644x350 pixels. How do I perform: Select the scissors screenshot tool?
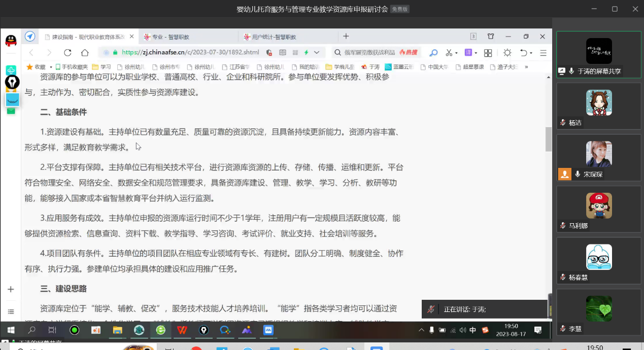(x=449, y=53)
